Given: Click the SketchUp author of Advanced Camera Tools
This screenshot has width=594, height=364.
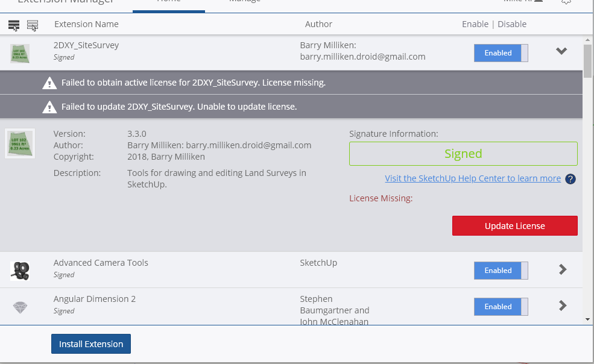Looking at the screenshot, I should click(x=318, y=263).
